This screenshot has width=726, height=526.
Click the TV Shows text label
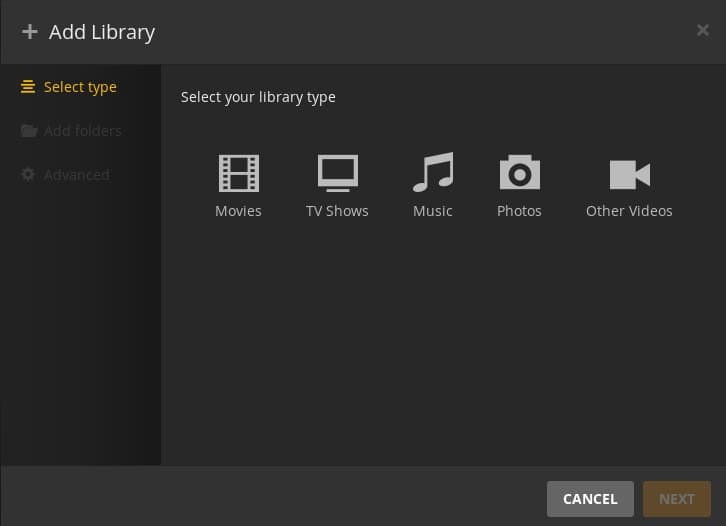[337, 211]
